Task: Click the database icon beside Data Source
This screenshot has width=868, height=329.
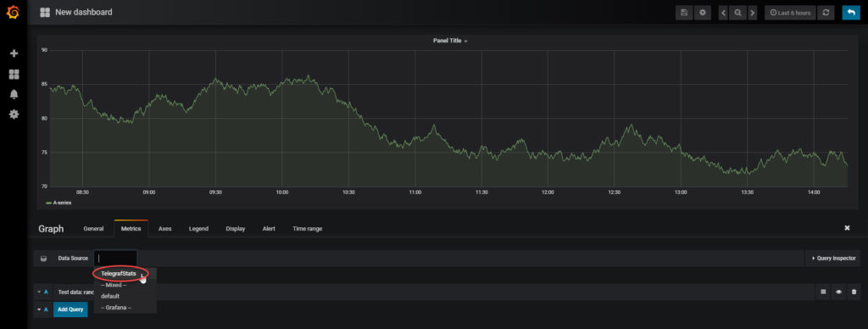Action: coord(44,258)
